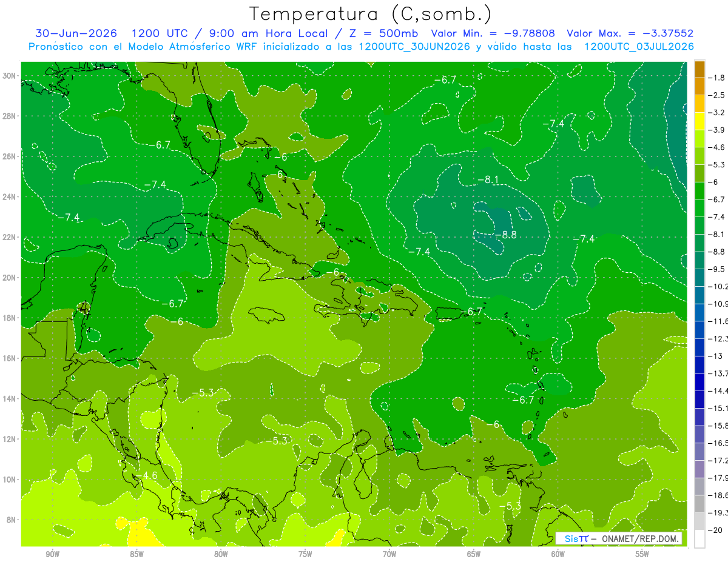Click the "28N" latitude axis label

[10, 116]
